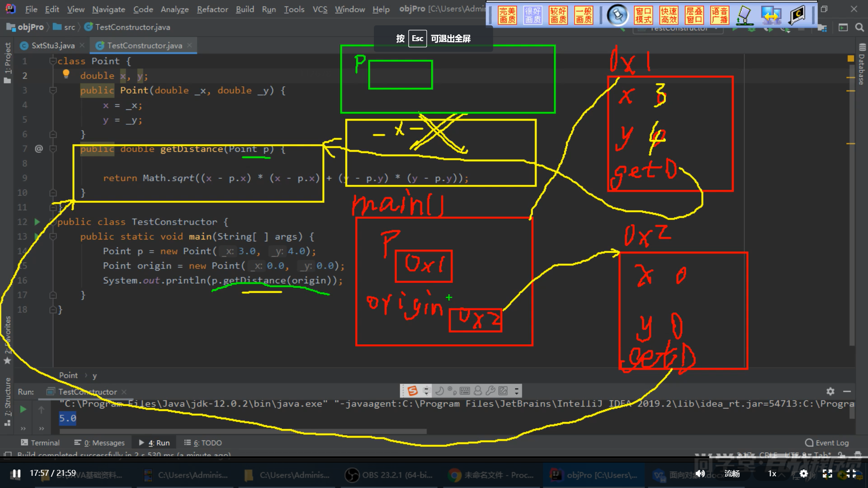The height and width of the screenshot is (488, 868).
Task: Open the run anything window icon near search
Action: pyautogui.click(x=843, y=28)
